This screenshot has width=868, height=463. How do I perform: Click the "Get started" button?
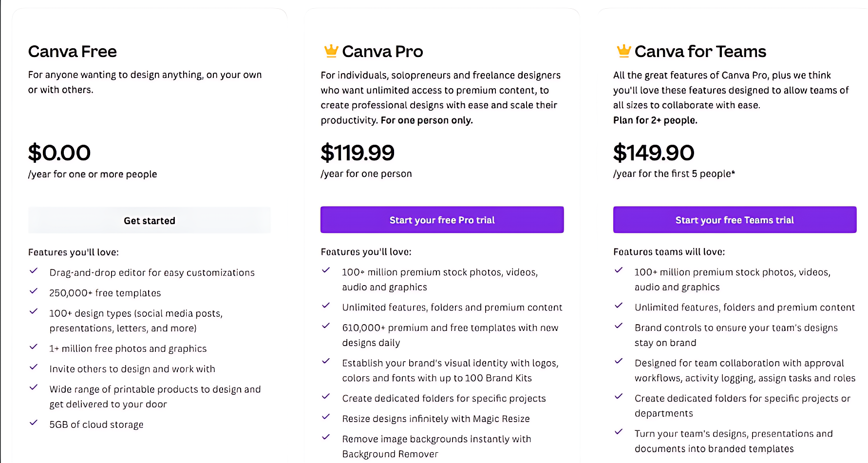coord(149,220)
